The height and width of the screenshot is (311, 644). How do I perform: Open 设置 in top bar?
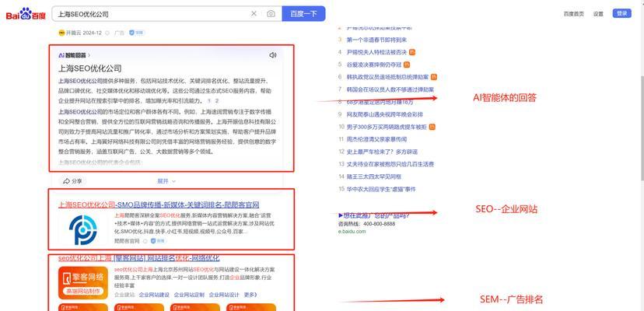point(598,13)
